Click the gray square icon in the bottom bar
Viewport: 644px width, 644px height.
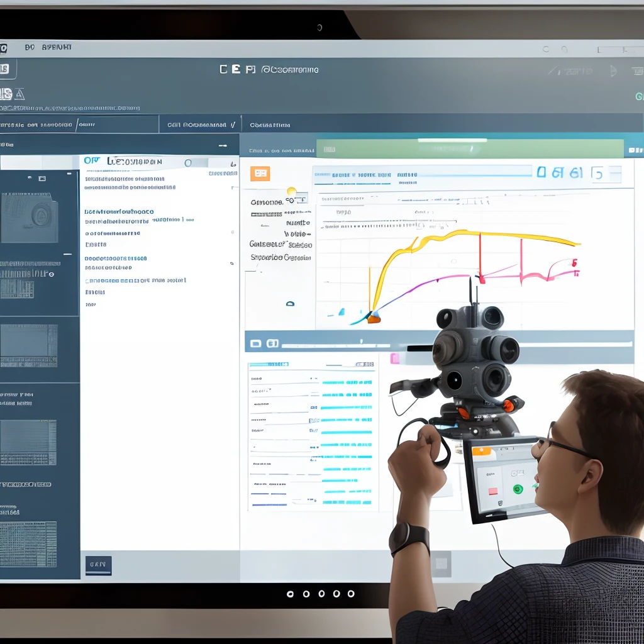coord(441,564)
